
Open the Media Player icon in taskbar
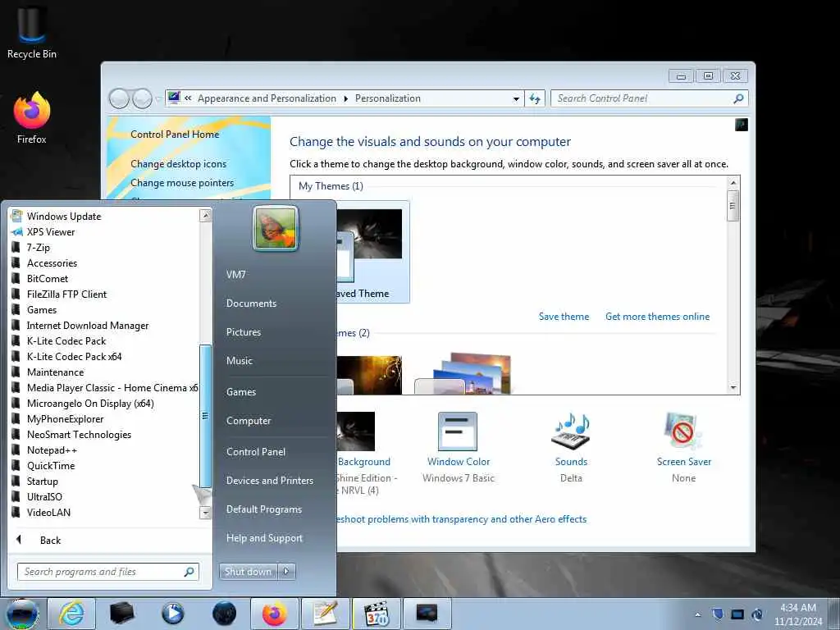[172, 614]
